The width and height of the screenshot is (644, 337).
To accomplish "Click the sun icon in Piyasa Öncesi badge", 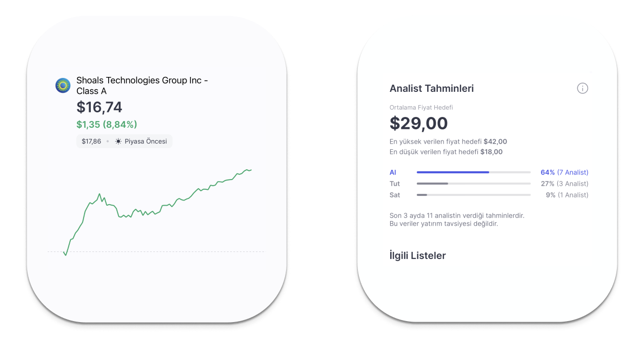I will click(118, 141).
